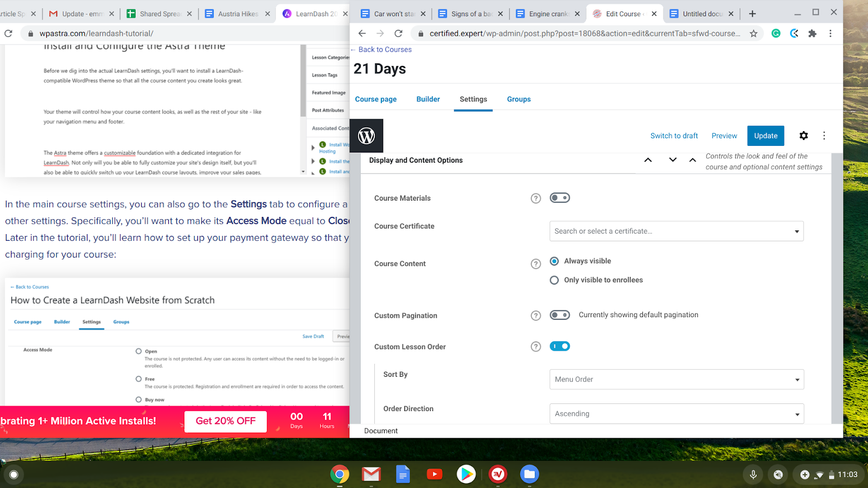Click the WordPress logo in the editor
The height and width of the screenshot is (488, 868).
point(367,136)
